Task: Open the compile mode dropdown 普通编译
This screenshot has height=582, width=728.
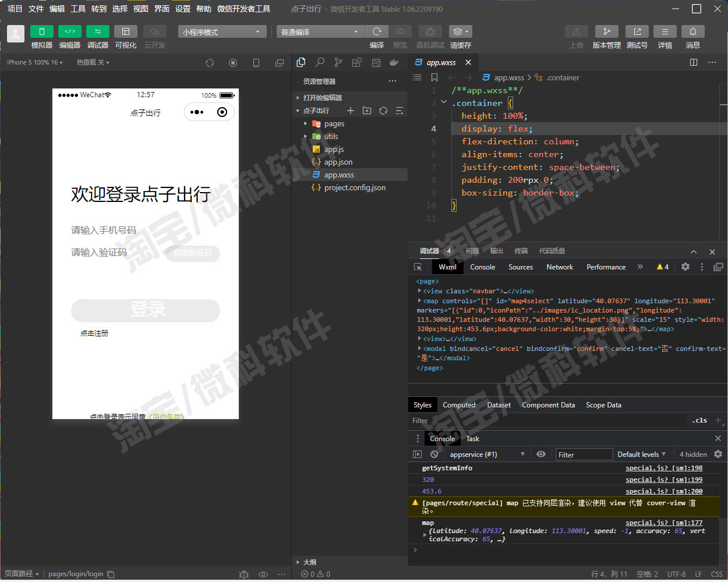Action: [320, 32]
